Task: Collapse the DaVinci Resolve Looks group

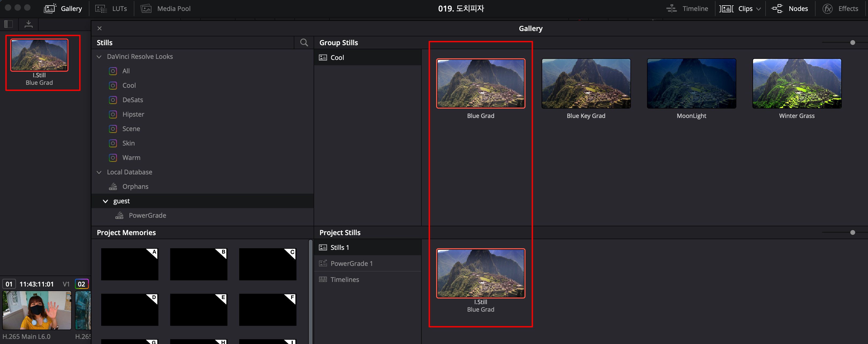Action: point(99,57)
